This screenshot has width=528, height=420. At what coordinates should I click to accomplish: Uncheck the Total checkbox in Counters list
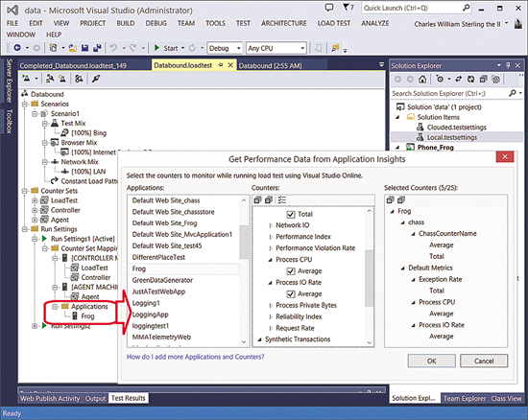point(291,214)
